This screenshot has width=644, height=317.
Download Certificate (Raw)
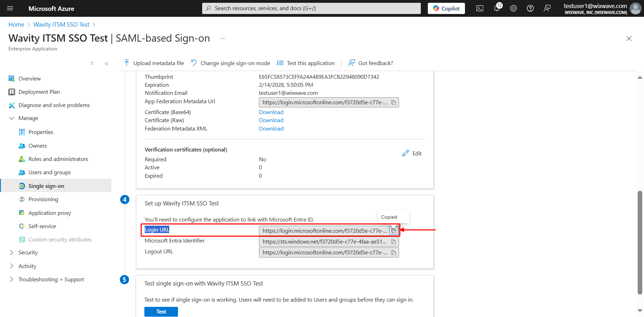[271, 120]
